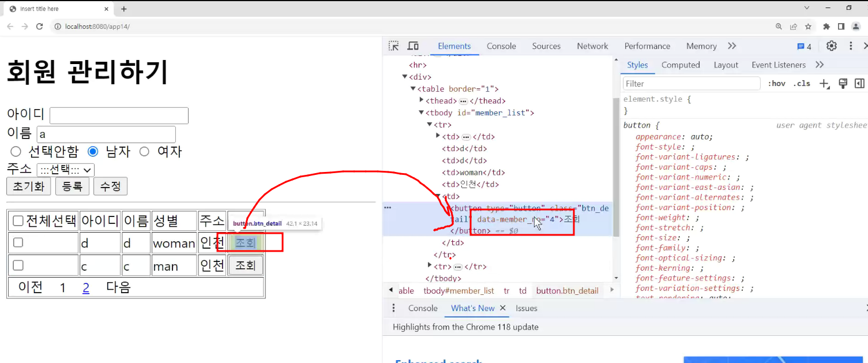Viewport: 868px width, 363px height.
Task: Open the Chrome extensions puzzle icon
Action: pyautogui.click(x=826, y=27)
